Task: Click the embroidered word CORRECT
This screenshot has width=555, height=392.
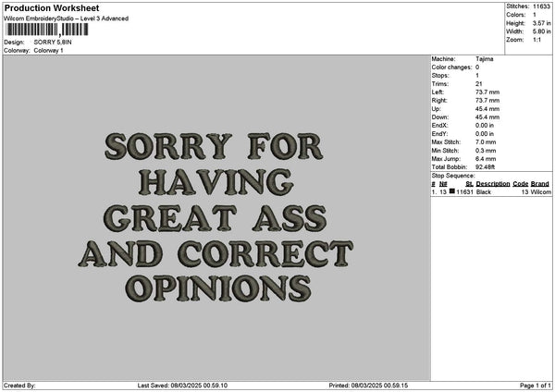Action: [265, 253]
